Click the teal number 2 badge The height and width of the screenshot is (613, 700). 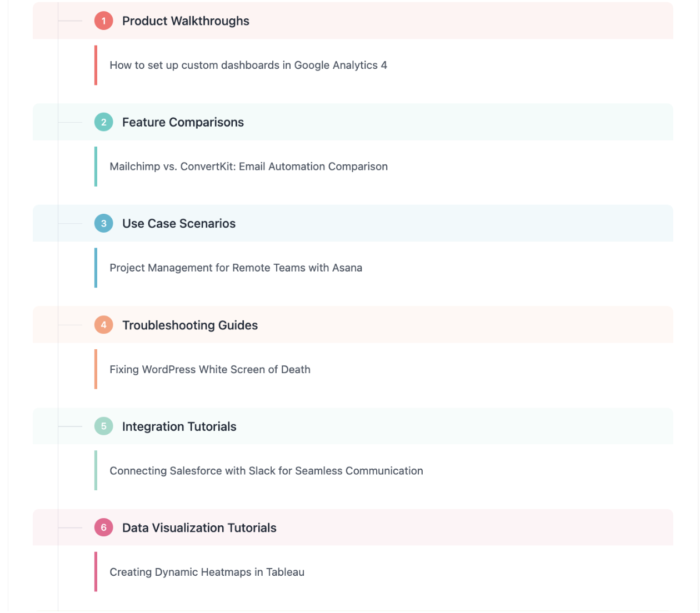click(103, 122)
